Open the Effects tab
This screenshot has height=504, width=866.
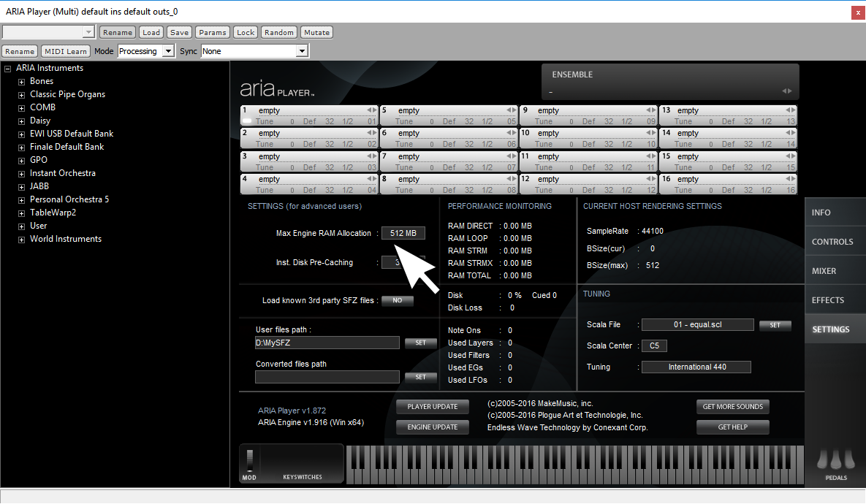[835, 300]
